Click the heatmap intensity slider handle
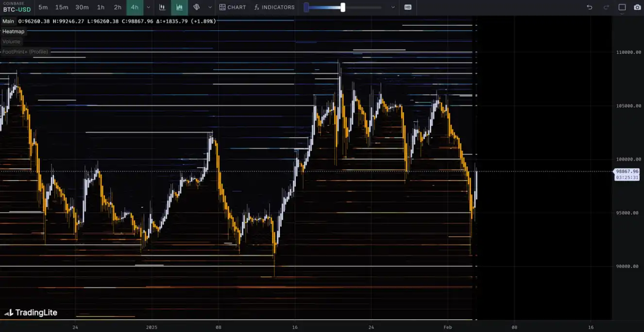Screen dimensions: 644x332 pos(343,7)
